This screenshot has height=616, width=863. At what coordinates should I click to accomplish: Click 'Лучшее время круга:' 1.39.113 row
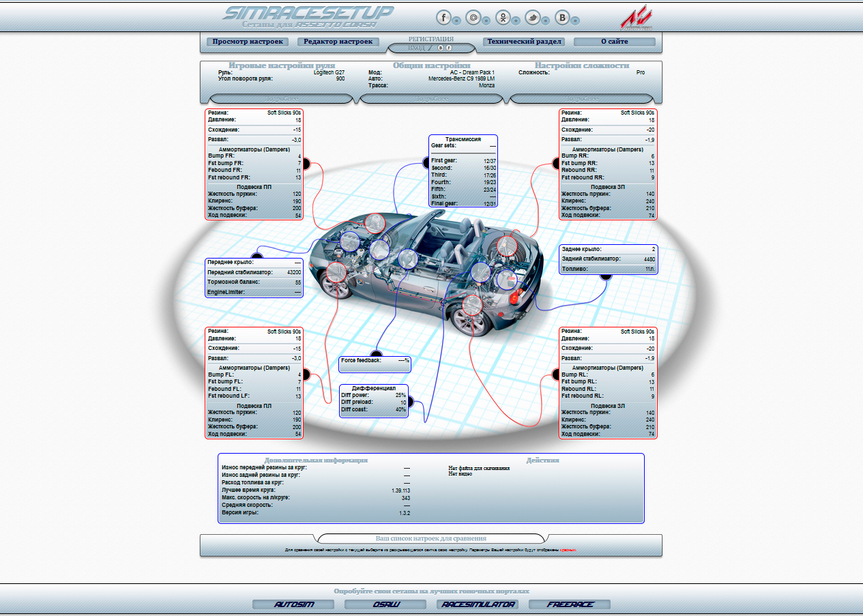tap(316, 490)
